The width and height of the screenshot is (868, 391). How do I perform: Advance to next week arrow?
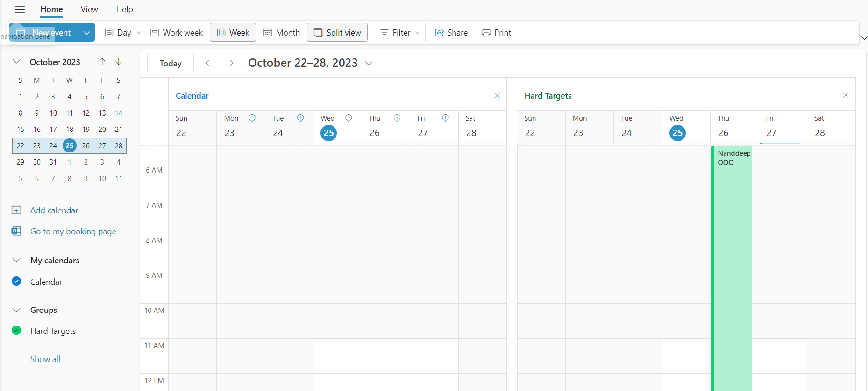coord(231,63)
